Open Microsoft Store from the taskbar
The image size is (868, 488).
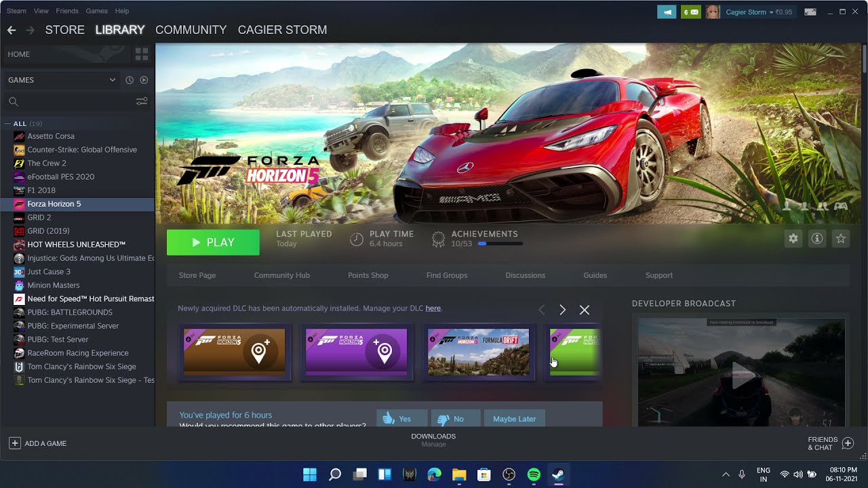click(x=484, y=474)
